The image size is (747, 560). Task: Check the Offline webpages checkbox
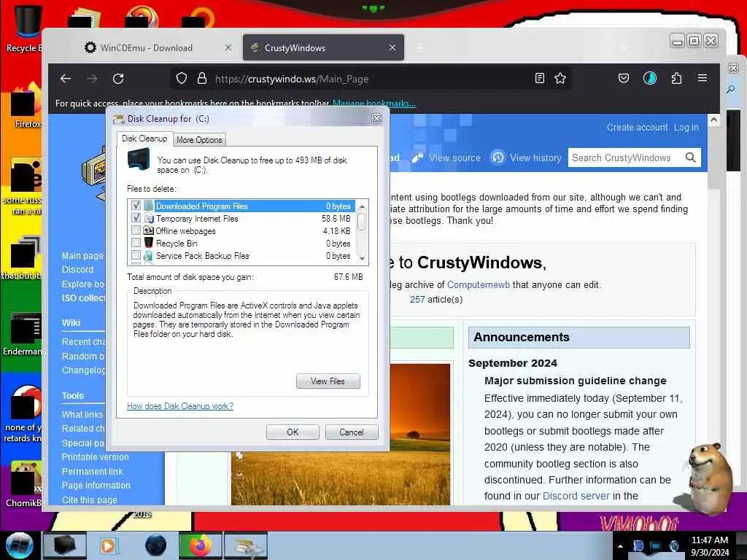136,230
